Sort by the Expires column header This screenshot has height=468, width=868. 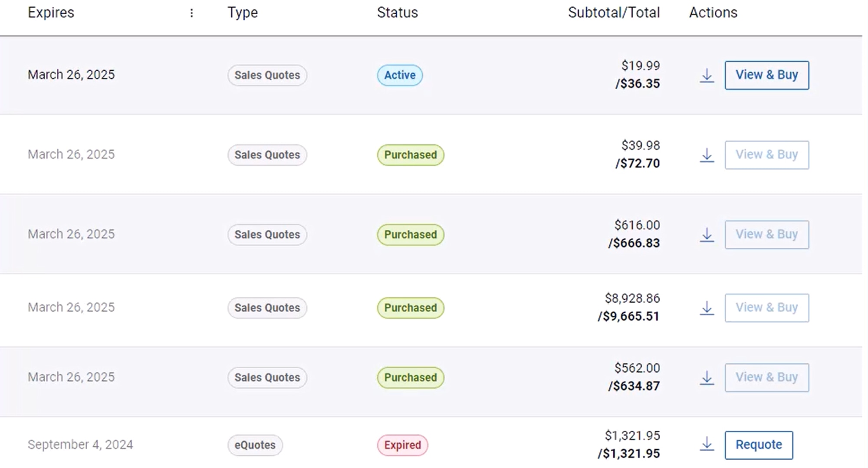coord(51,13)
